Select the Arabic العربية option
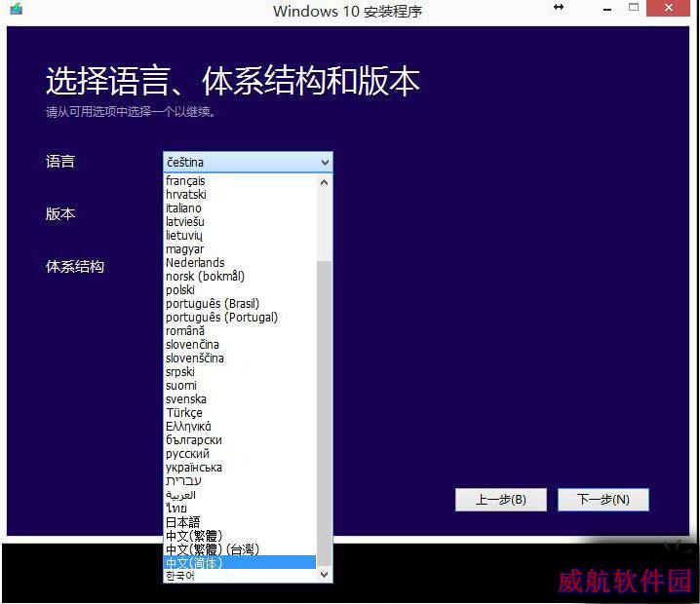 240,495
